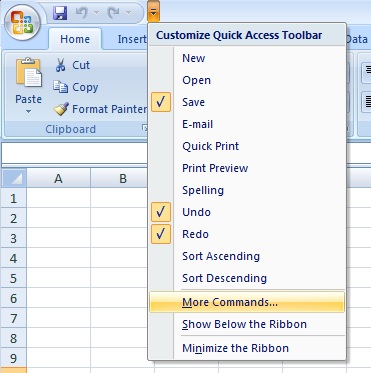Screen dimensions: 371x373
Task: Select column A header
Action: (x=58, y=178)
